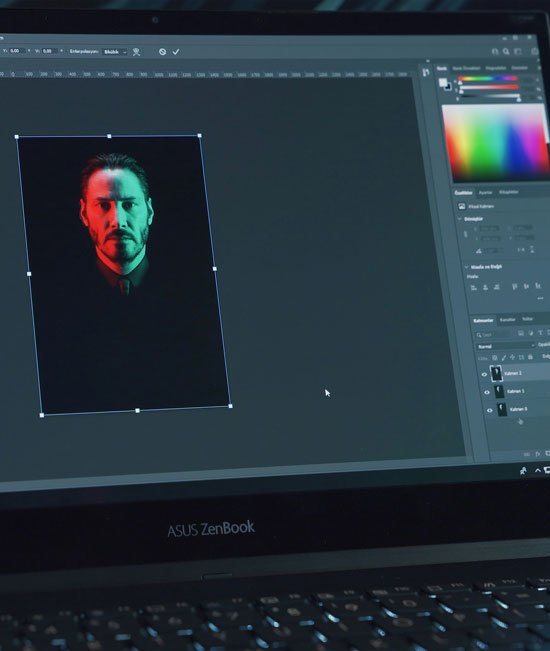Switch to the Özellikler properties tab
Image resolution: width=550 pixels, height=651 pixels.
463,193
